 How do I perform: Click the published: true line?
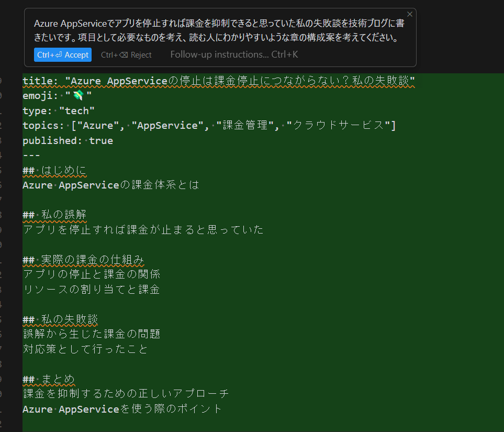coord(68,140)
